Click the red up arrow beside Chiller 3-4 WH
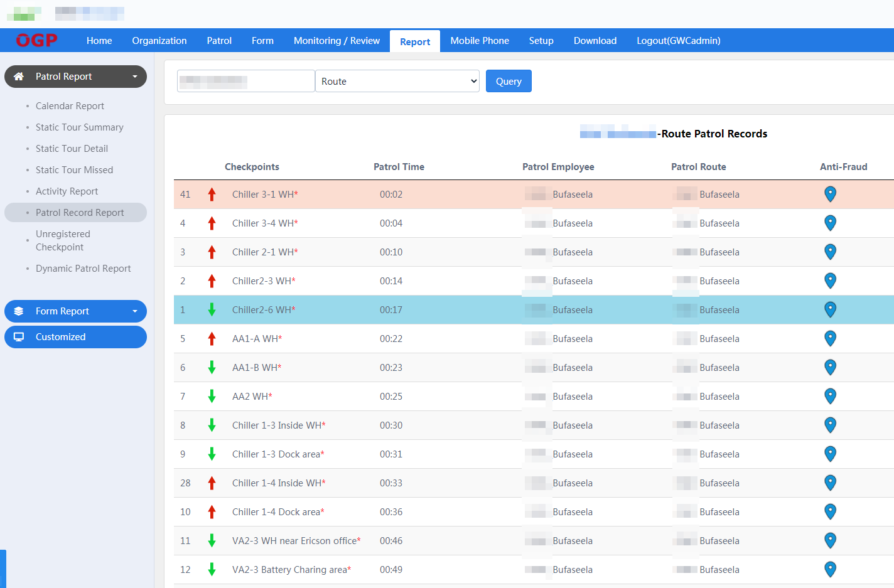Image resolution: width=894 pixels, height=588 pixels. [212, 223]
